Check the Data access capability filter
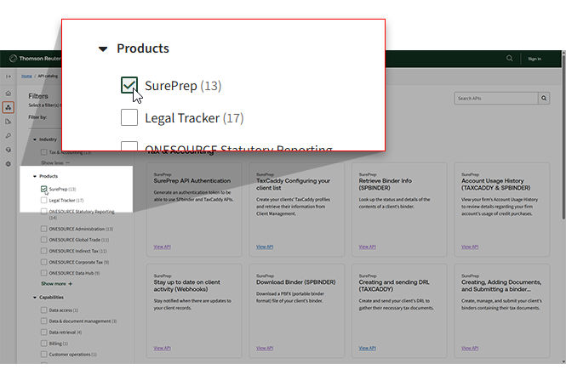566x392 pixels. (43, 310)
